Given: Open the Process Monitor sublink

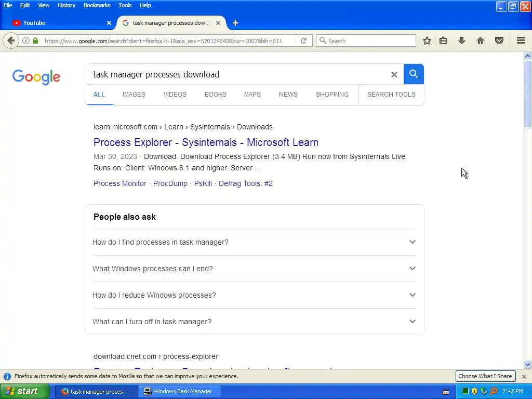Looking at the screenshot, I should pyautogui.click(x=120, y=183).
